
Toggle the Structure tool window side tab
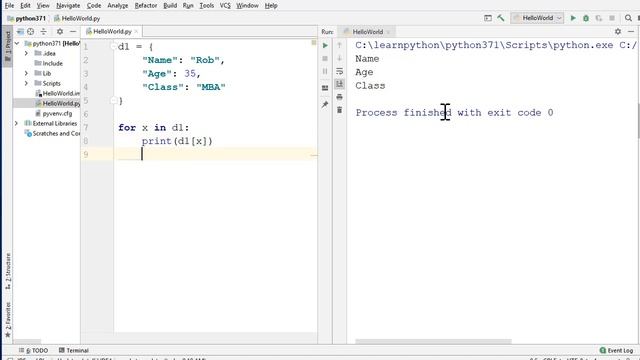click(7, 271)
